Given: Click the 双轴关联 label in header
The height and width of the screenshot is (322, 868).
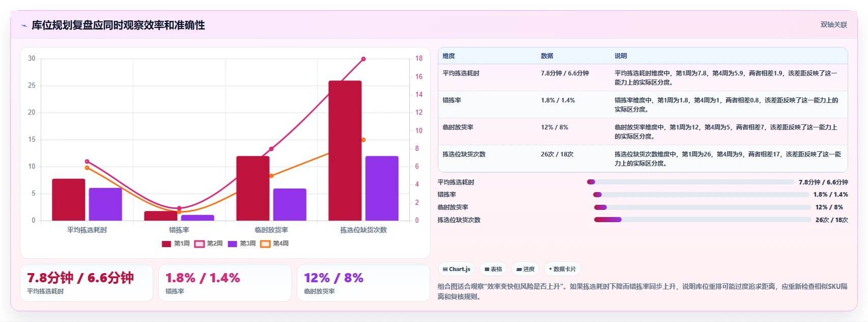Looking at the screenshot, I should (834, 25).
